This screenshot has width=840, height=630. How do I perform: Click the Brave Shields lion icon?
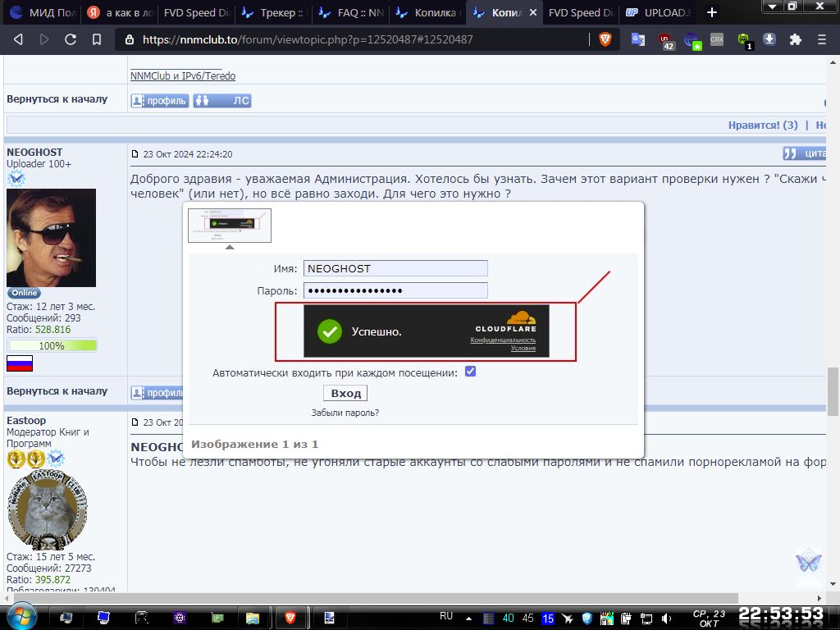[x=605, y=39]
